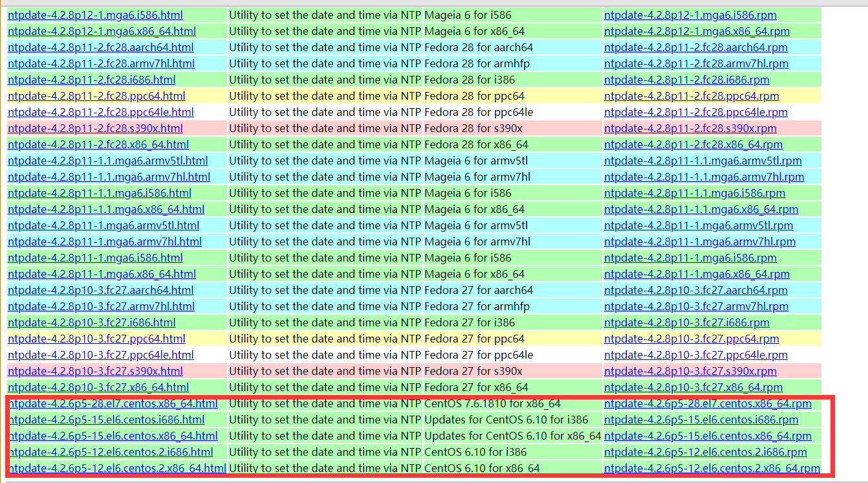This screenshot has height=483, width=868.
Task: Open ntpdate-4.2.8p10-3.fc27.s390x.html link
Action: (95, 371)
